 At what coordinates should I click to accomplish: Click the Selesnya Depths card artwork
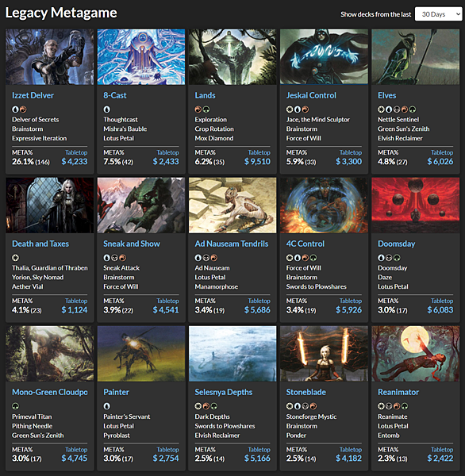click(232, 354)
